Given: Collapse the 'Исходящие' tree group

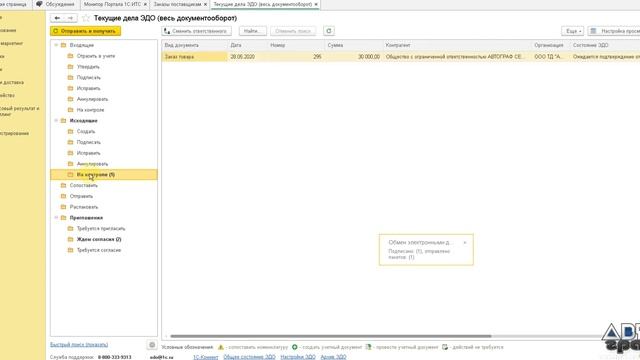Looking at the screenshot, I should (x=56, y=120).
